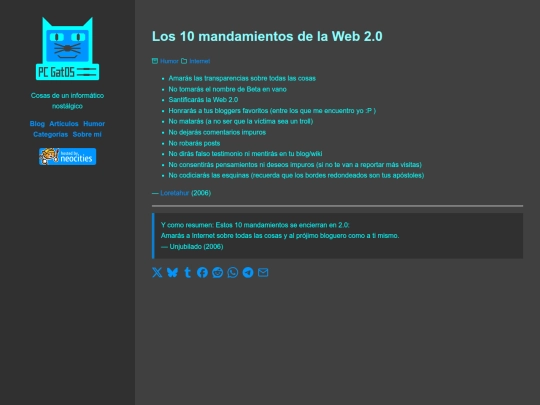Open the Categorías page
This screenshot has width=540, height=405.
tap(50, 134)
